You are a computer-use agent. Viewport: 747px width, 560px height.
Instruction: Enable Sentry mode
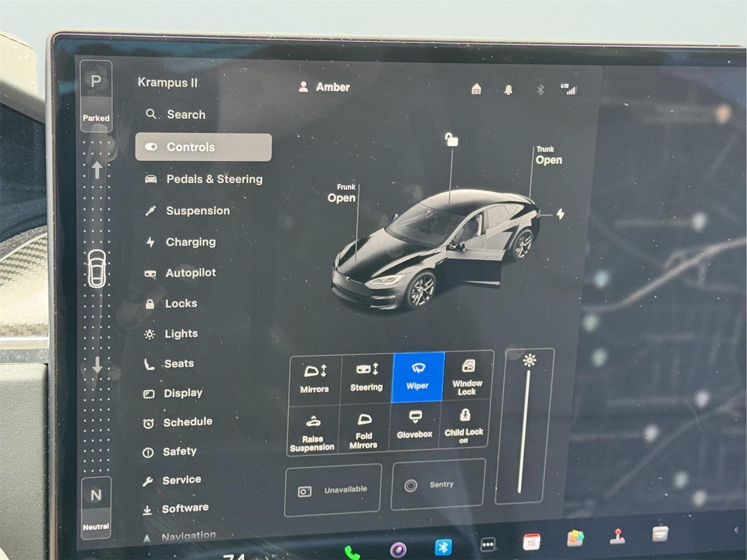click(438, 485)
